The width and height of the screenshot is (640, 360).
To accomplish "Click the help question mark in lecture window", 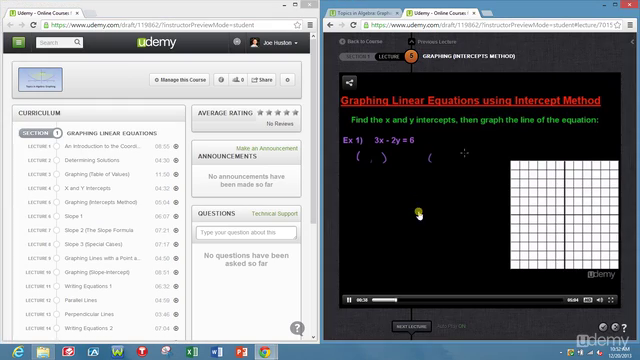I will click(624, 328).
